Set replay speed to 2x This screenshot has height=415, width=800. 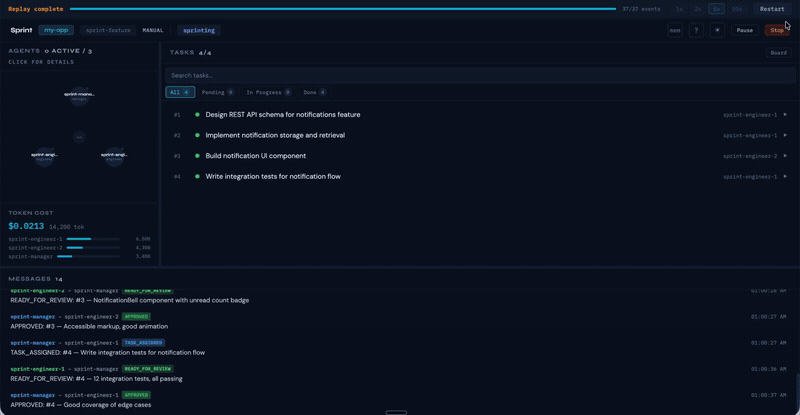697,9
